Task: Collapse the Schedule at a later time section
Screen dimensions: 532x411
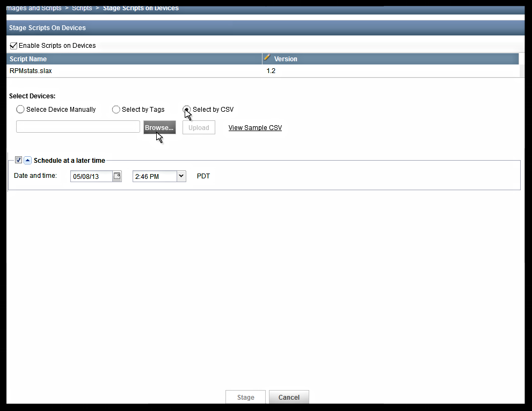Action: pos(28,160)
